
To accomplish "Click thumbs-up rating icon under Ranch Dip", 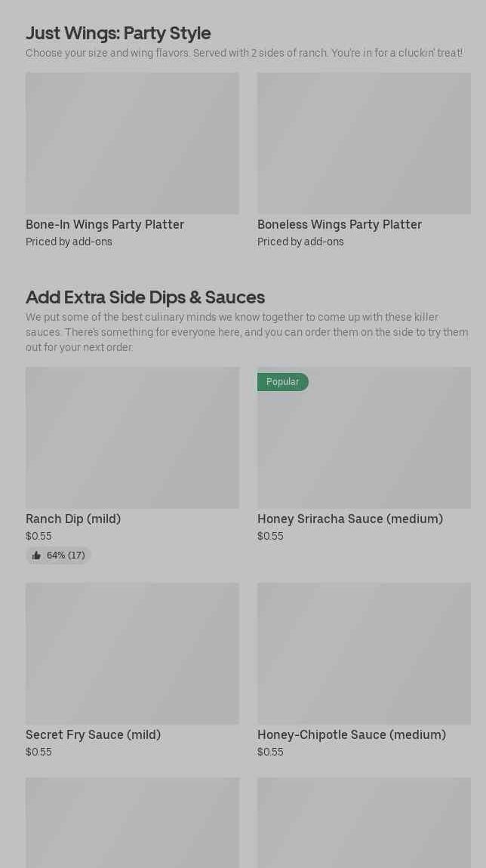I will click(x=36, y=556).
